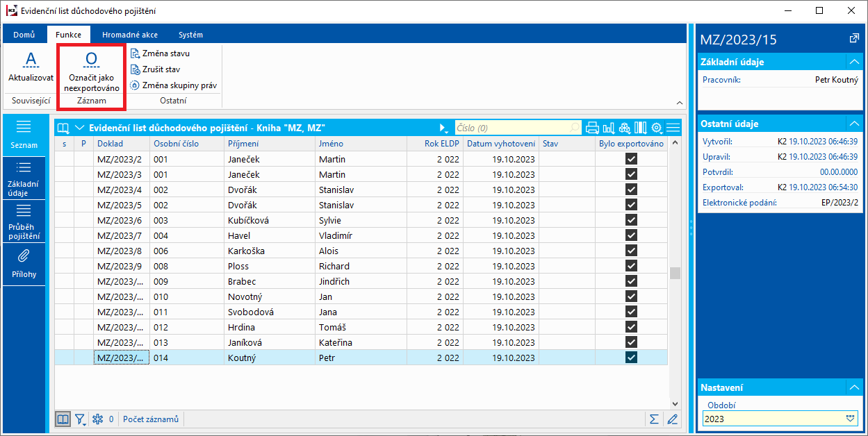Open Základní údaje sidebar page
Image resolution: width=868 pixels, height=436 pixels.
[24, 178]
